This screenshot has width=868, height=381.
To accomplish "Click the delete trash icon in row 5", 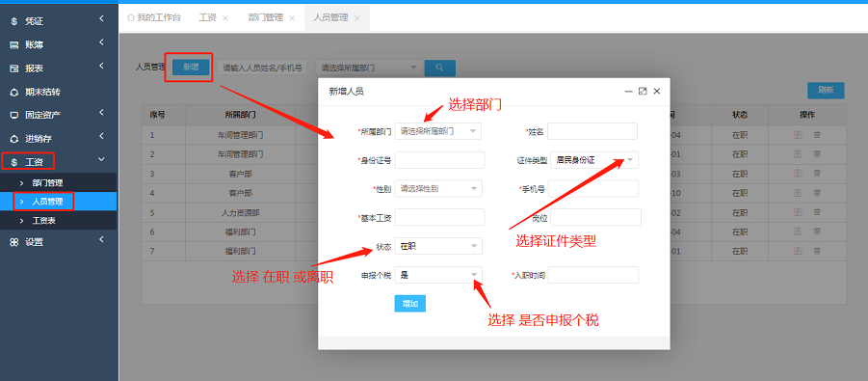I will (817, 213).
